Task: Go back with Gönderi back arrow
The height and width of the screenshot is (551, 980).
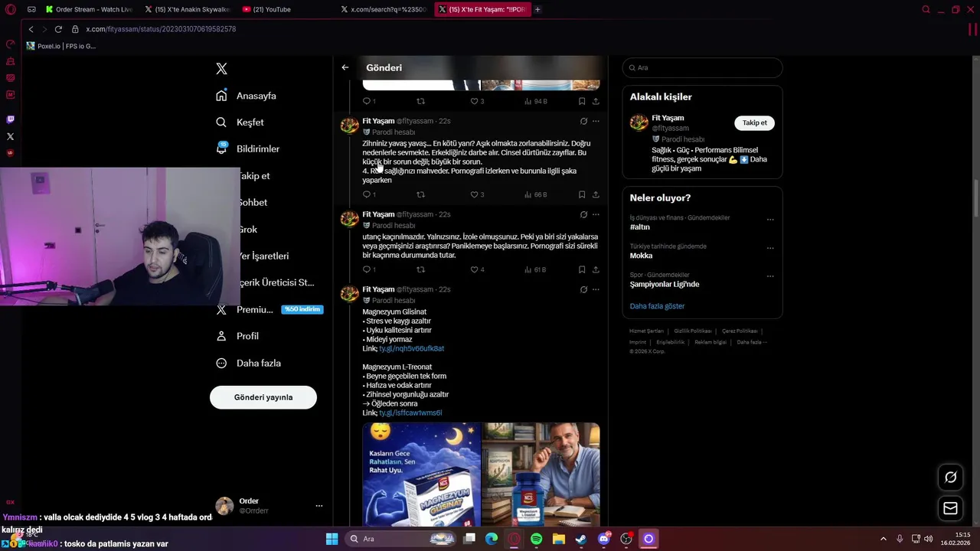Action: pyautogui.click(x=345, y=67)
